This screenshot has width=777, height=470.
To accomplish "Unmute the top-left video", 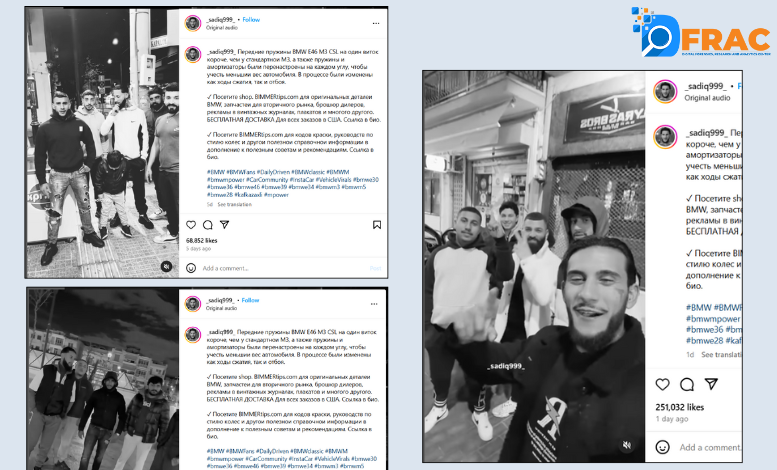I will point(167,267).
